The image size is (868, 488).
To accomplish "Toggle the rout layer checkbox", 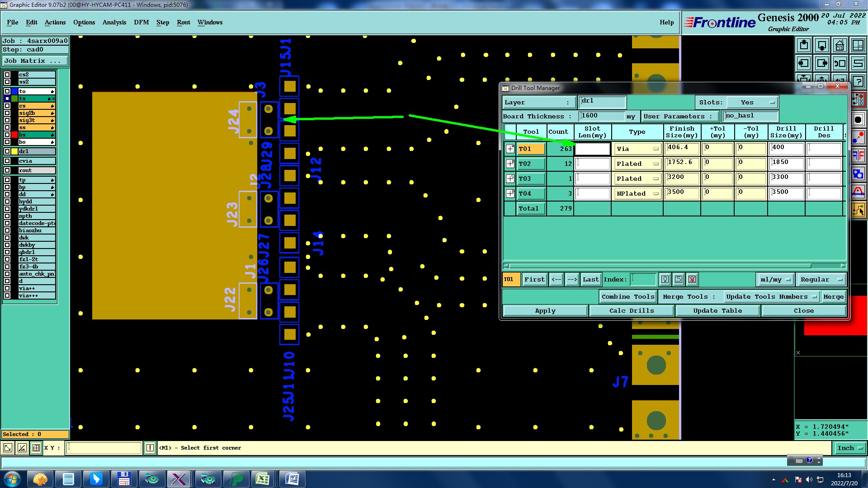I will point(7,170).
